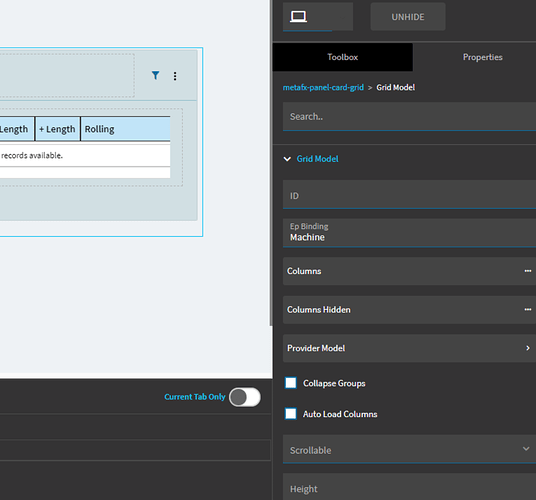The height and width of the screenshot is (500, 536).
Task: Open Columns editor via ellipsis icon
Action: pyautogui.click(x=527, y=271)
